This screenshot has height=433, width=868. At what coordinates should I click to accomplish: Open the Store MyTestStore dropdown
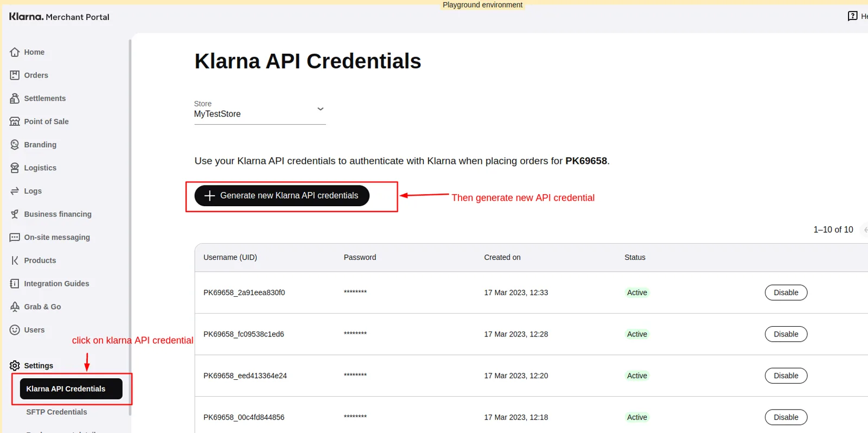(260, 112)
